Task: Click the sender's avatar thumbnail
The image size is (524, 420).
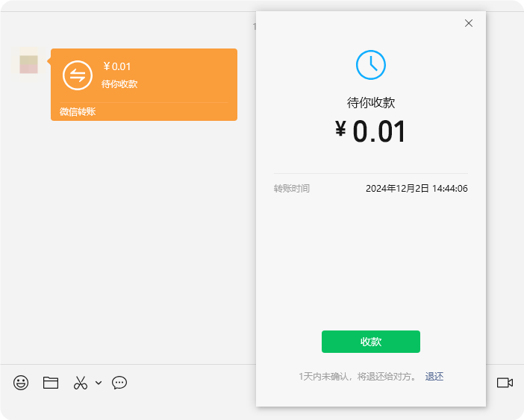Action: 29,64
